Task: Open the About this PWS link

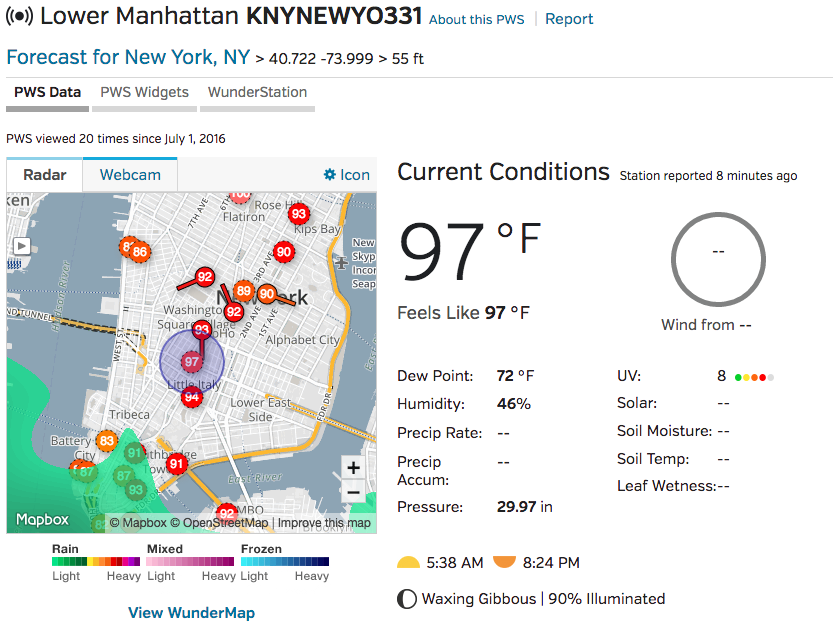Action: point(476,19)
